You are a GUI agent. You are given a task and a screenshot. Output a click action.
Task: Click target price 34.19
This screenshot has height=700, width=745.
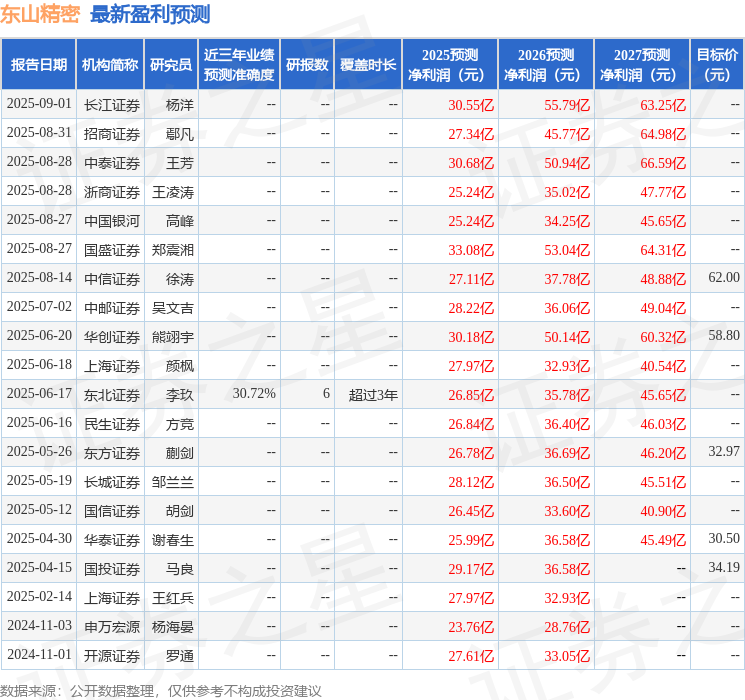[x=724, y=567]
